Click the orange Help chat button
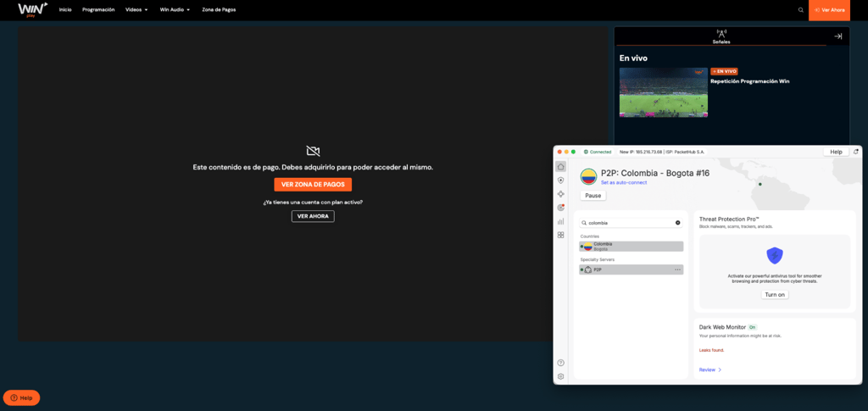Image resolution: width=868 pixels, height=411 pixels. click(x=21, y=397)
